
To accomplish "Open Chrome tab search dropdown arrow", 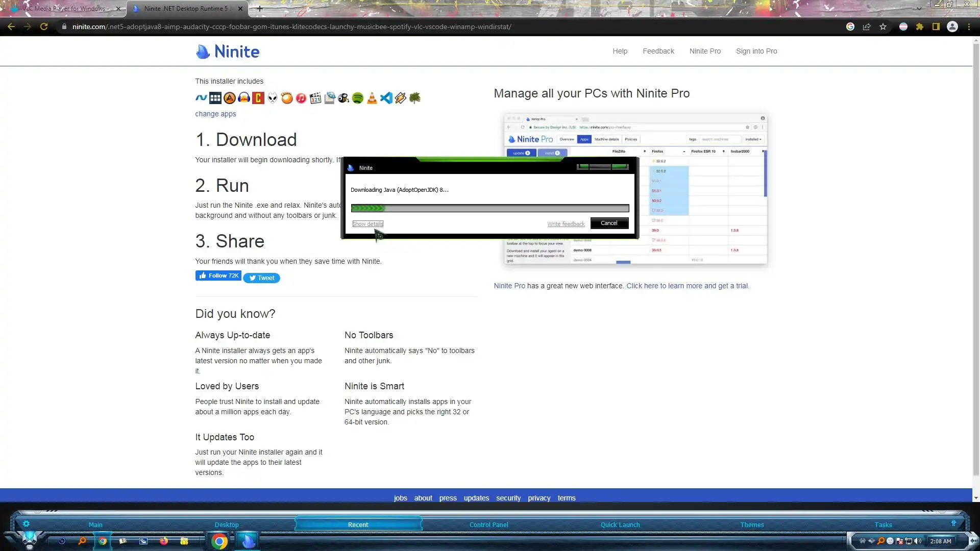I will tap(919, 8).
